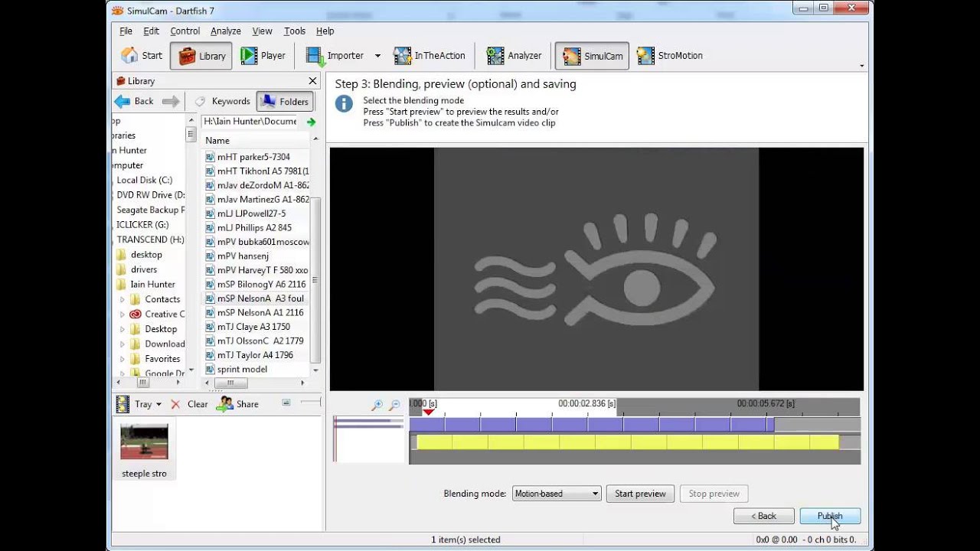Open the Importer module
Viewport: 980px width, 551px height.
pos(335,55)
